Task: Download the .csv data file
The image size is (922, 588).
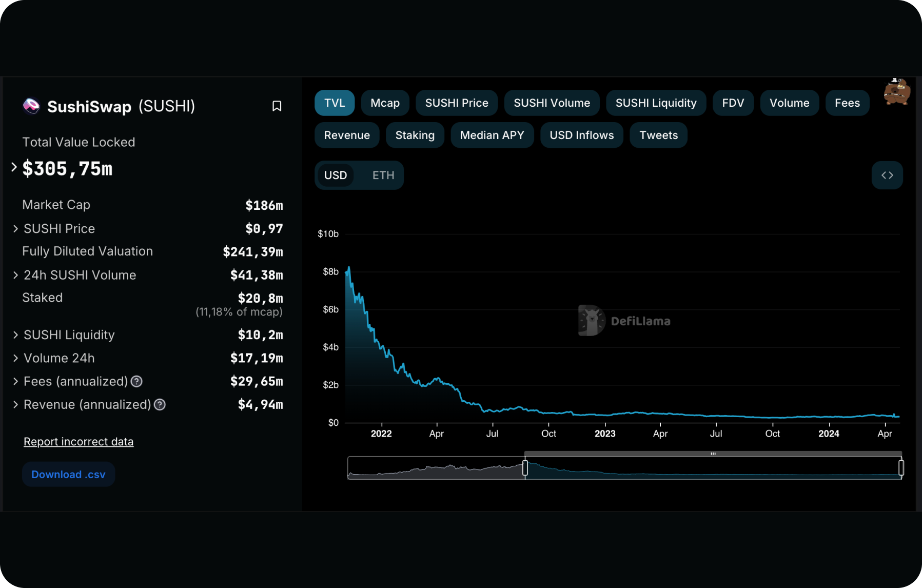Action: (69, 475)
